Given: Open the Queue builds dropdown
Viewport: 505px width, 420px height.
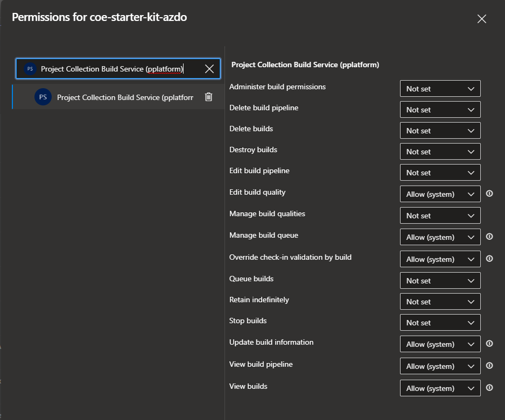Looking at the screenshot, I should pos(440,280).
